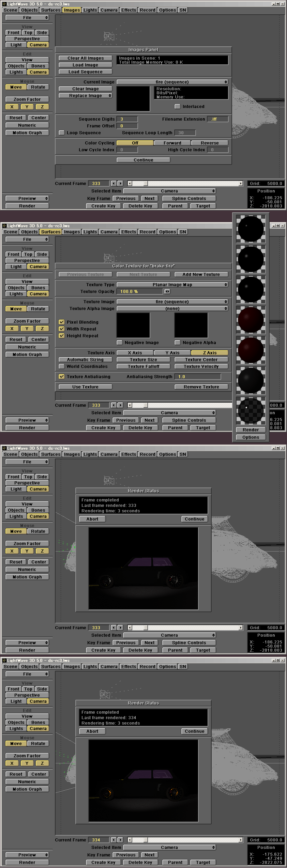Enable the Interlaced checkbox
This screenshot has width=287, height=868.
click(177, 107)
